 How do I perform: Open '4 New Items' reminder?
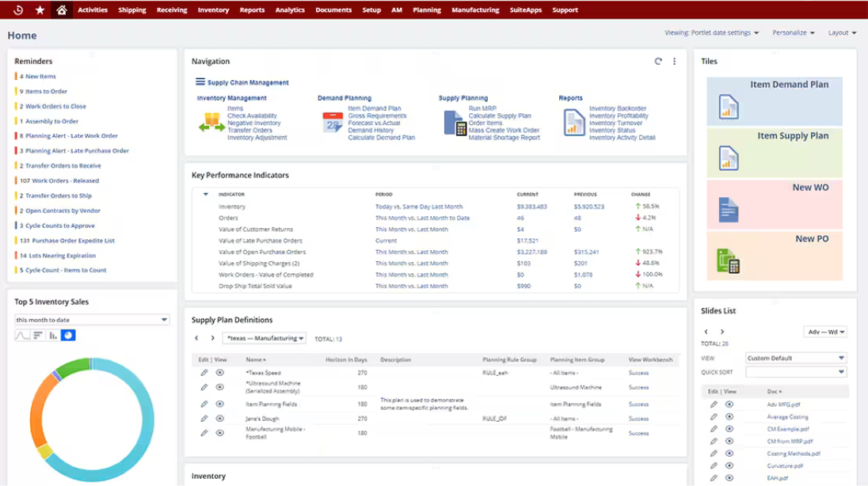[x=38, y=77]
